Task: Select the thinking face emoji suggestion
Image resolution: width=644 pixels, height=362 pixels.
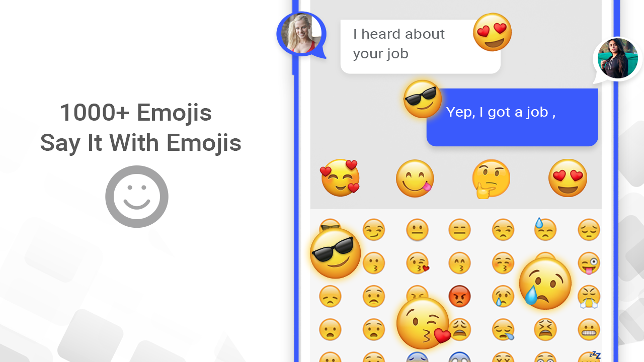Action: tap(491, 179)
